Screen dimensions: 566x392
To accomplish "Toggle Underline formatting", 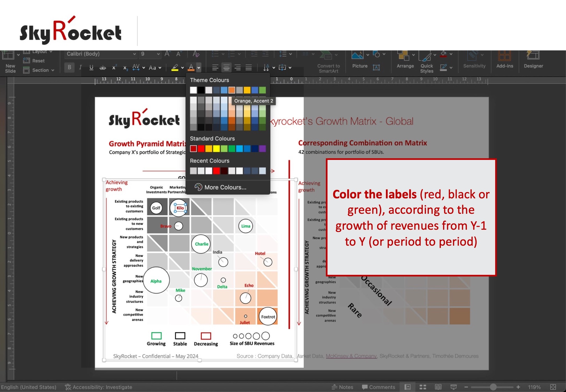I will click(91, 68).
